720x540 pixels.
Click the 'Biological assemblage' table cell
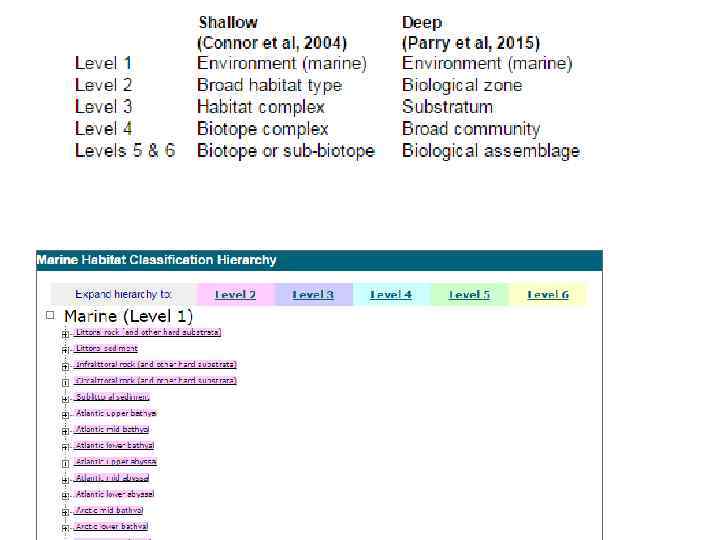491,151
